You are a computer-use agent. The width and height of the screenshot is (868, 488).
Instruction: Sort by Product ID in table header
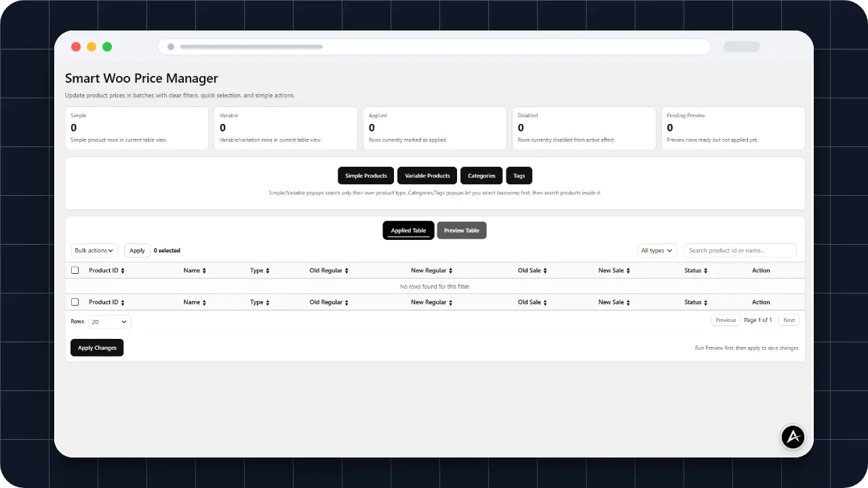106,270
